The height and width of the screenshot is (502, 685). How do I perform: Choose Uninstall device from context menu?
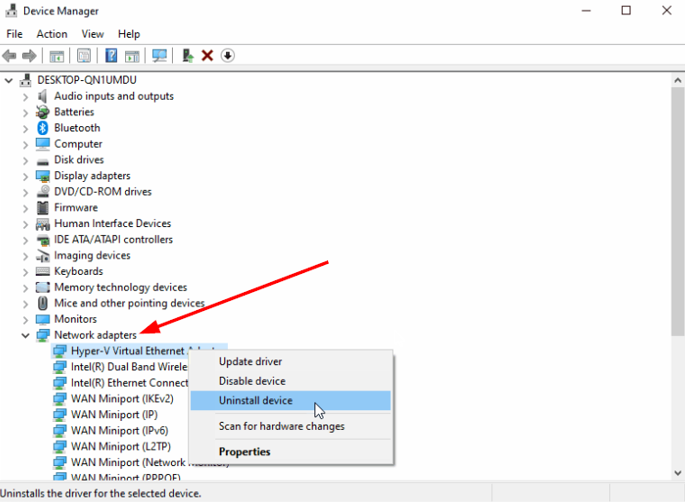pyautogui.click(x=256, y=401)
